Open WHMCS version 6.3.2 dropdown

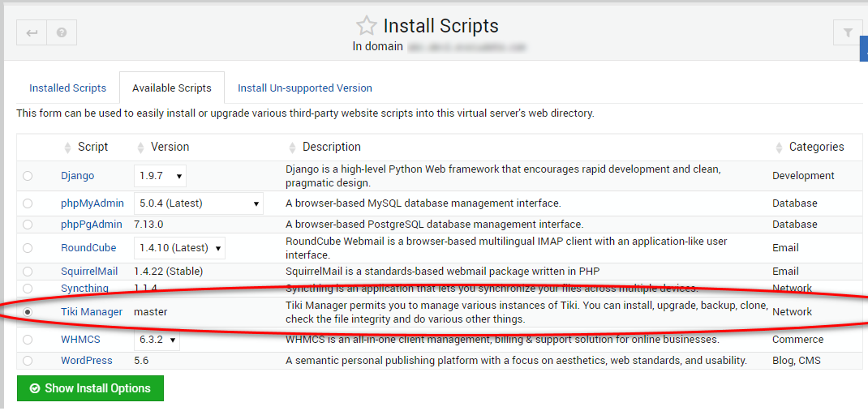[x=157, y=340]
